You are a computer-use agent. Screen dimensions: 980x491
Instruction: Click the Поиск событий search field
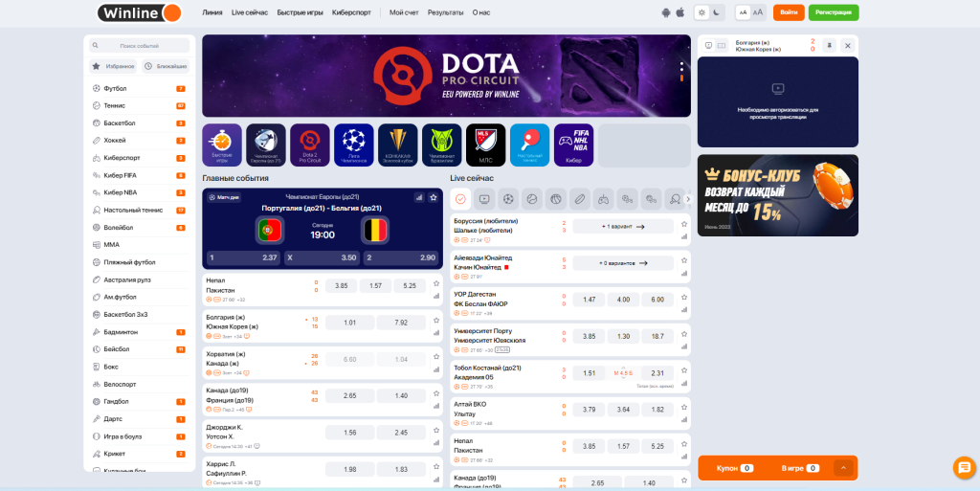click(140, 45)
